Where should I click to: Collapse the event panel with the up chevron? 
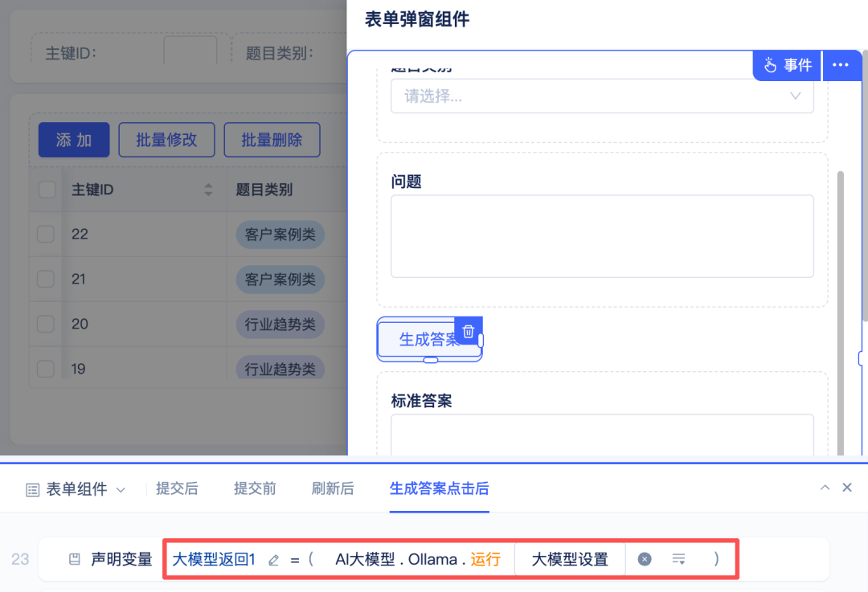(825, 488)
